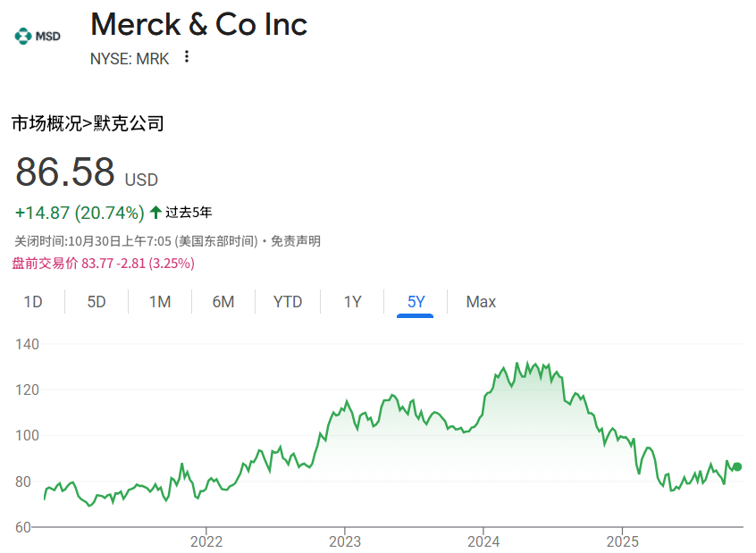Select the chart's endpoint dot on the right
Viewport: 756px width, 553px height.
tap(737, 466)
